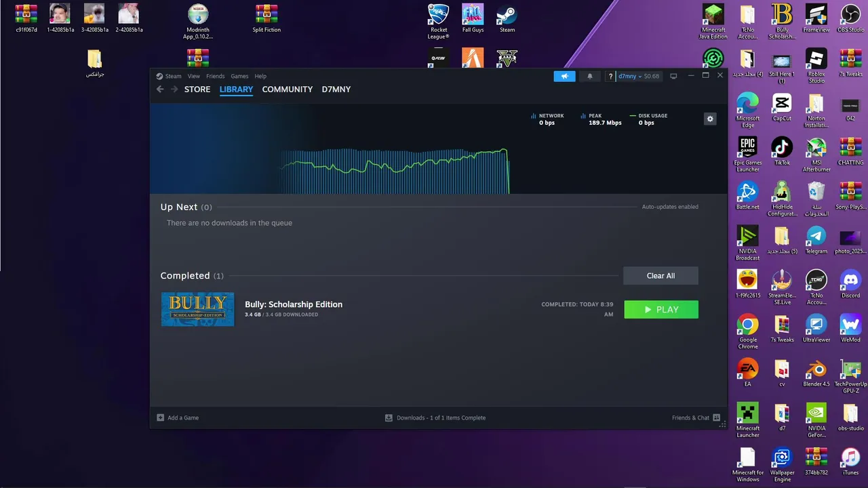Click Downloads - 1 of 1 Items Complete
868x488 pixels.
point(441,418)
